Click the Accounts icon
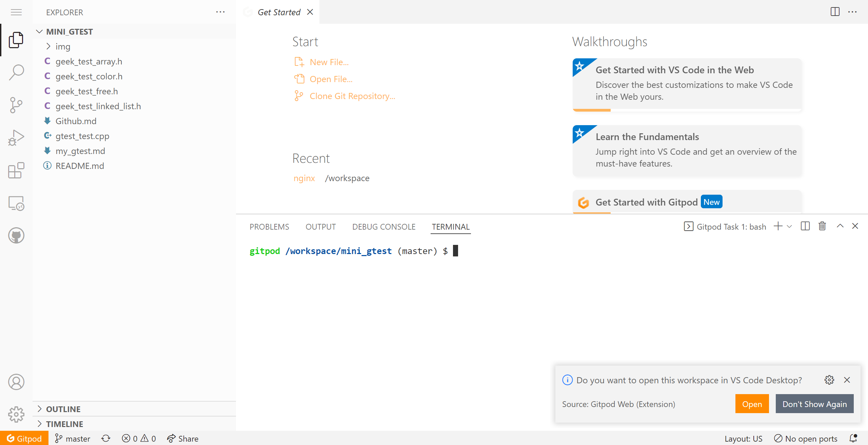 [x=16, y=382]
